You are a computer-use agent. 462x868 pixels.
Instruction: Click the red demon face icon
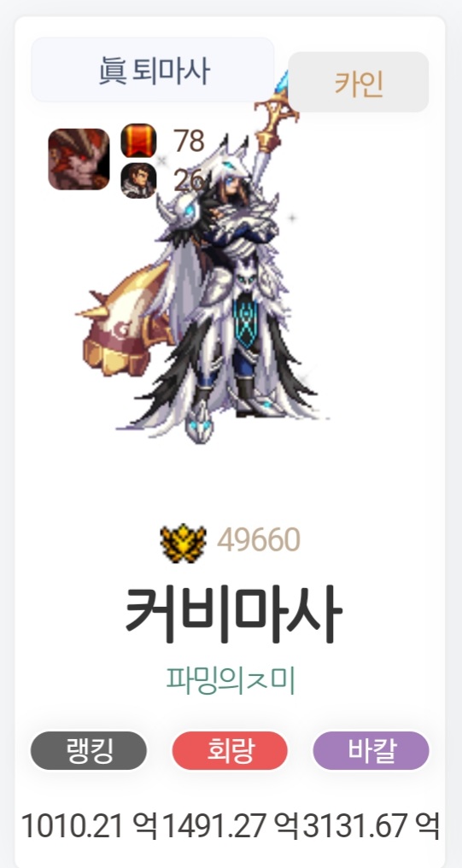pos(79,160)
